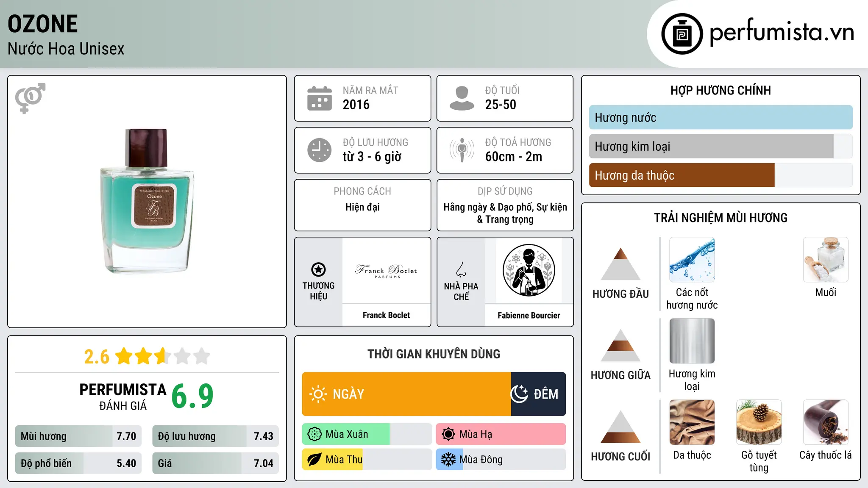This screenshot has width=868, height=488.
Task: Click the green 6.9 Perfumista score
Action: [x=192, y=396]
